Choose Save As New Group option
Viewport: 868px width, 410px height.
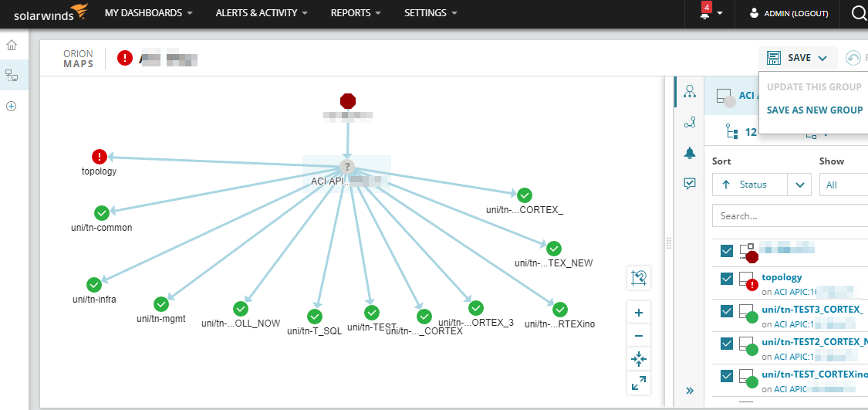(x=814, y=110)
